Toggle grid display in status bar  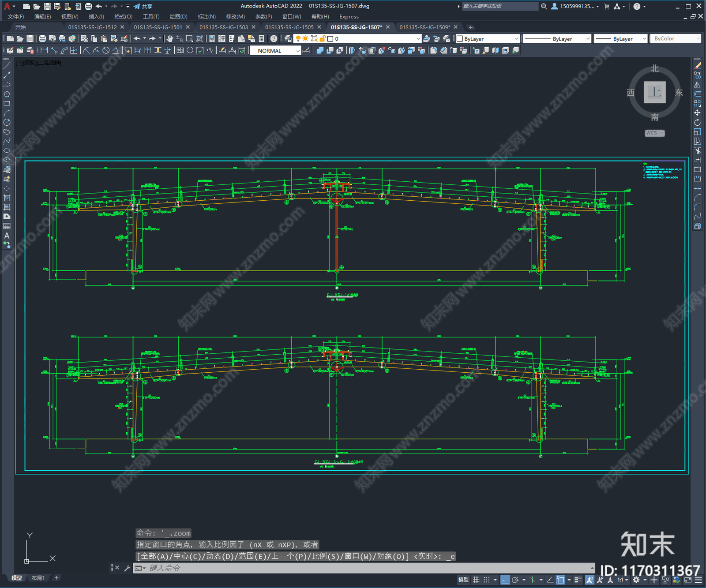click(476, 580)
